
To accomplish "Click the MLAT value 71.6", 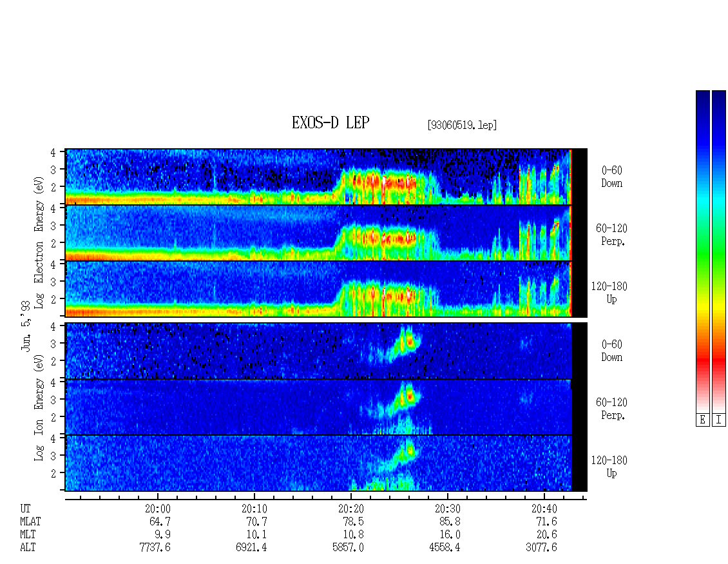I will (x=546, y=521).
